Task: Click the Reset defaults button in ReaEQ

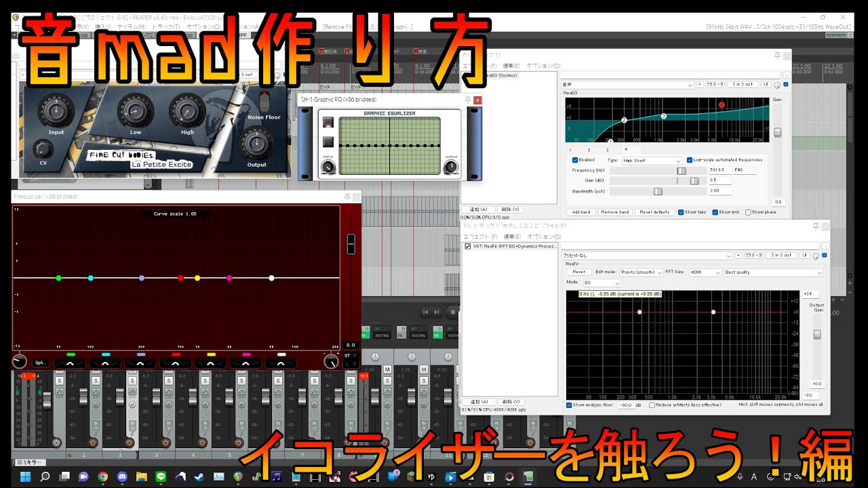Action: [x=654, y=212]
